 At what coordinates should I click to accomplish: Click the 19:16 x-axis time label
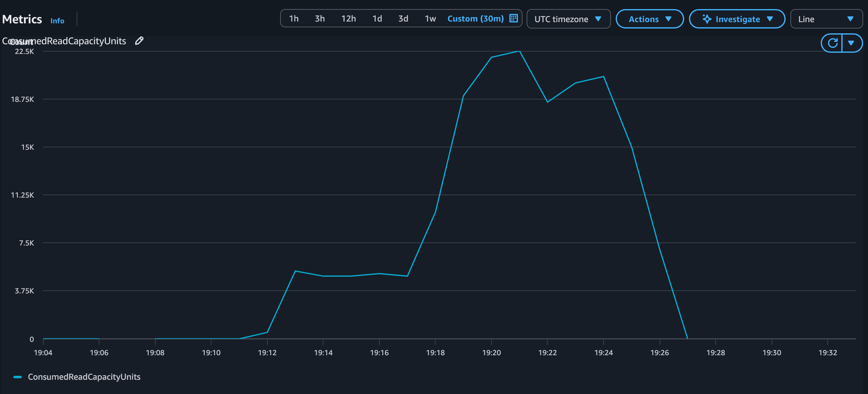coord(379,352)
